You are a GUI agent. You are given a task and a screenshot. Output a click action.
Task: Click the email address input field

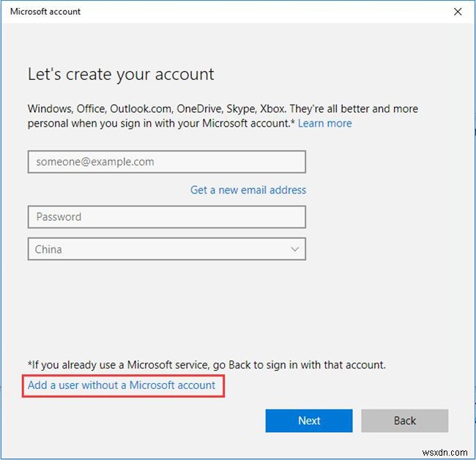[x=166, y=162]
